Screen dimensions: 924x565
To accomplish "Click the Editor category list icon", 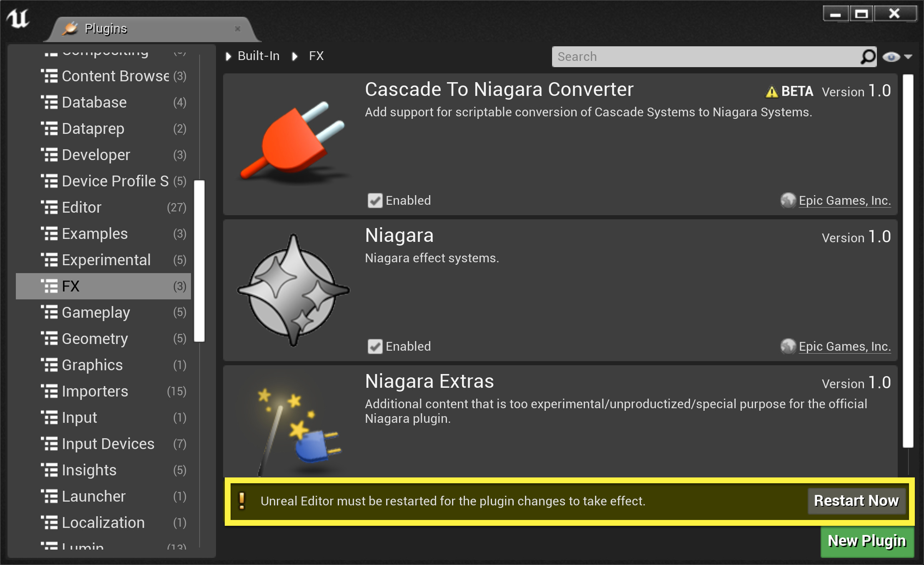I will (x=50, y=207).
